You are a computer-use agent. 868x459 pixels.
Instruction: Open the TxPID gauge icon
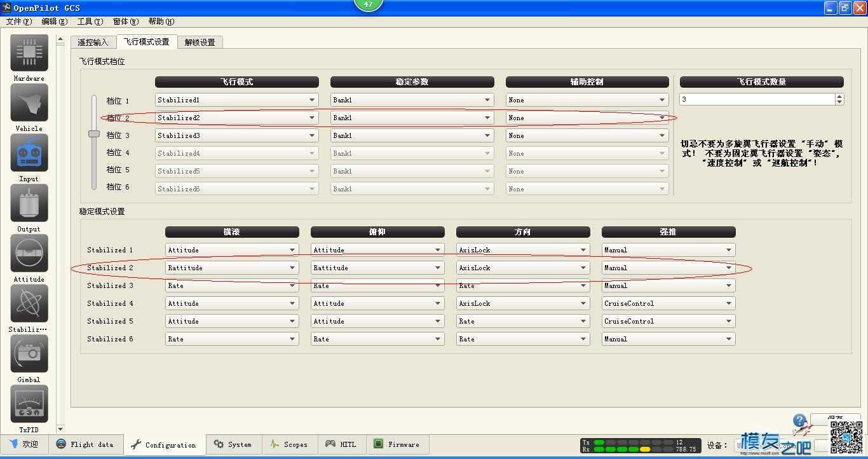(29, 404)
